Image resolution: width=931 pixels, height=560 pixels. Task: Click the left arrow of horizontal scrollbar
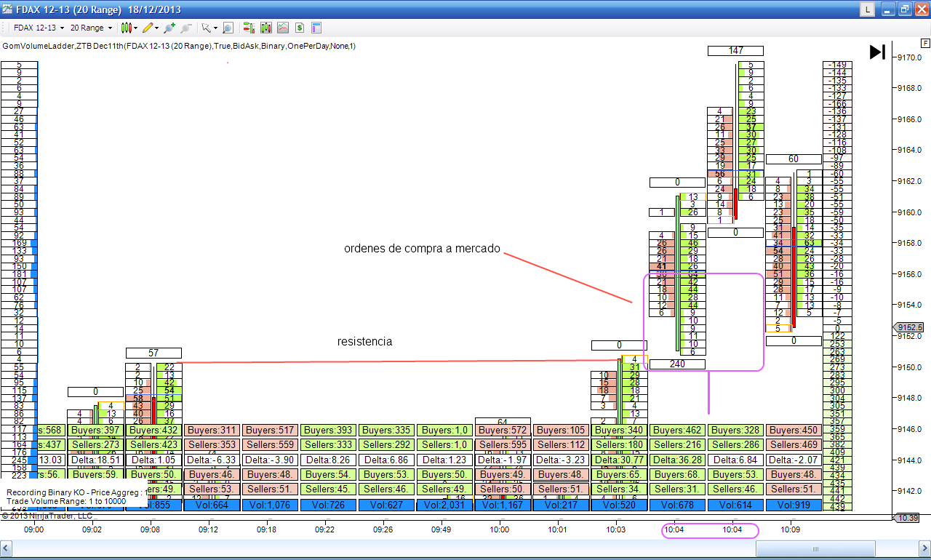6,549
